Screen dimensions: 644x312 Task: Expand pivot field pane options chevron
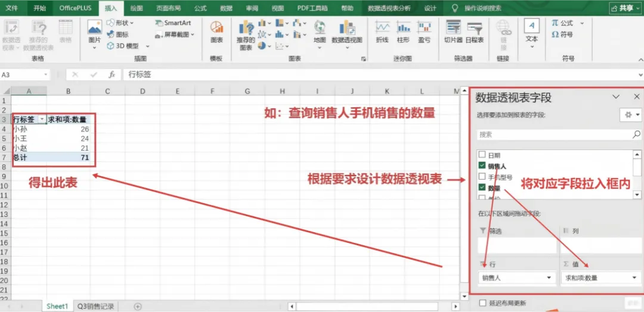tap(615, 97)
